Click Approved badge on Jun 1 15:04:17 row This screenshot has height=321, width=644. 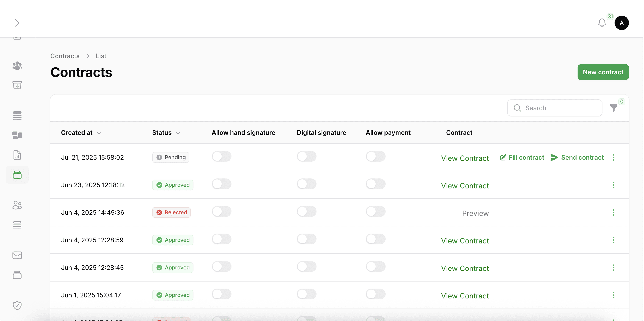172,295
